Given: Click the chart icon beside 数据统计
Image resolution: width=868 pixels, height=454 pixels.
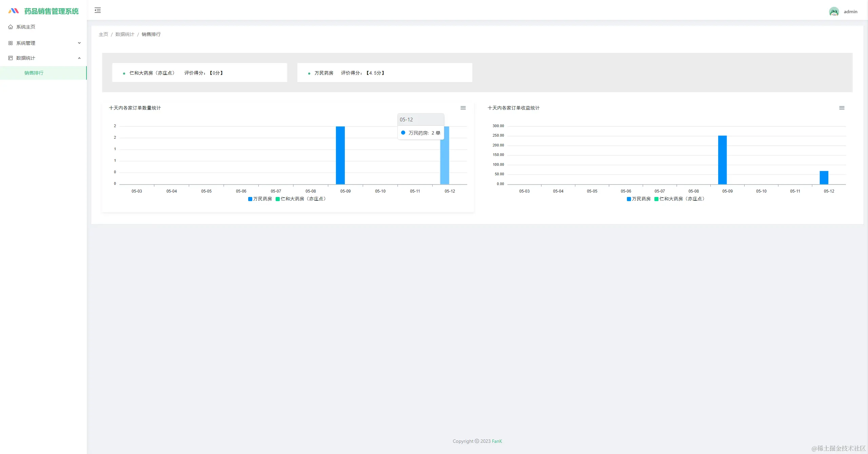Looking at the screenshot, I should [11, 58].
